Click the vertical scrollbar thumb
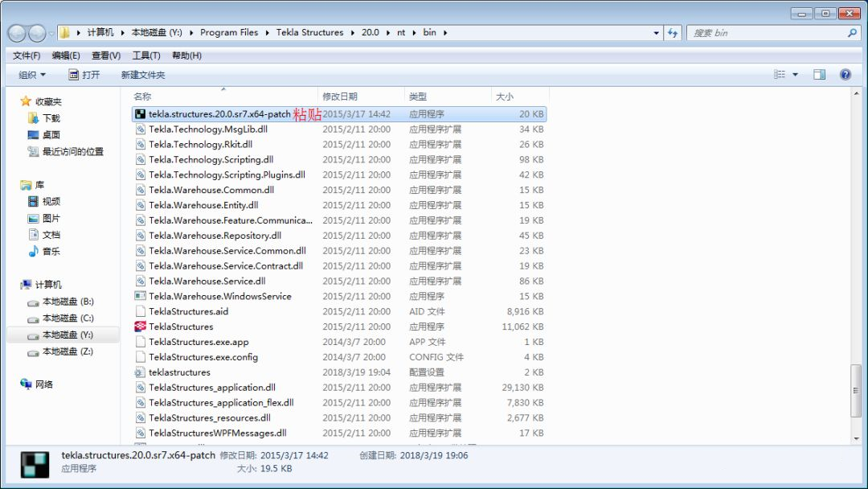This screenshot has height=489, width=868. (857, 390)
